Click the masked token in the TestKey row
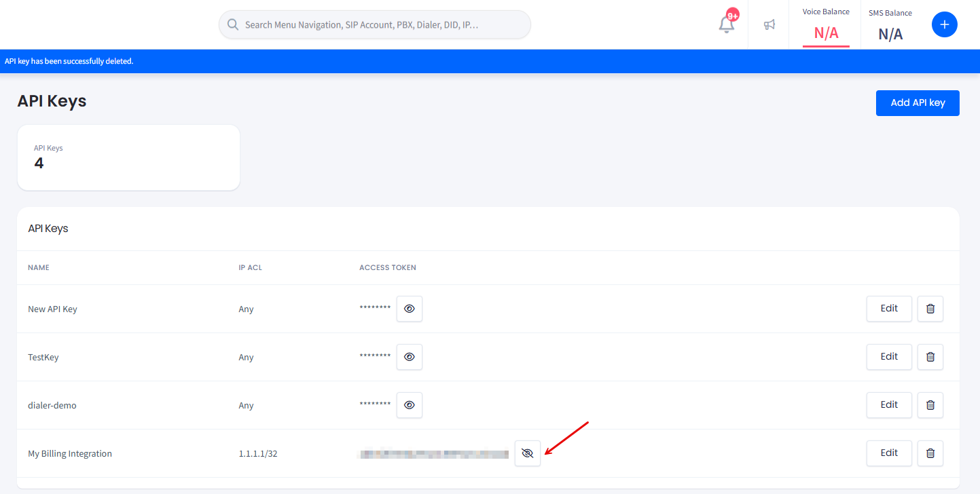The image size is (980, 494). click(x=375, y=356)
